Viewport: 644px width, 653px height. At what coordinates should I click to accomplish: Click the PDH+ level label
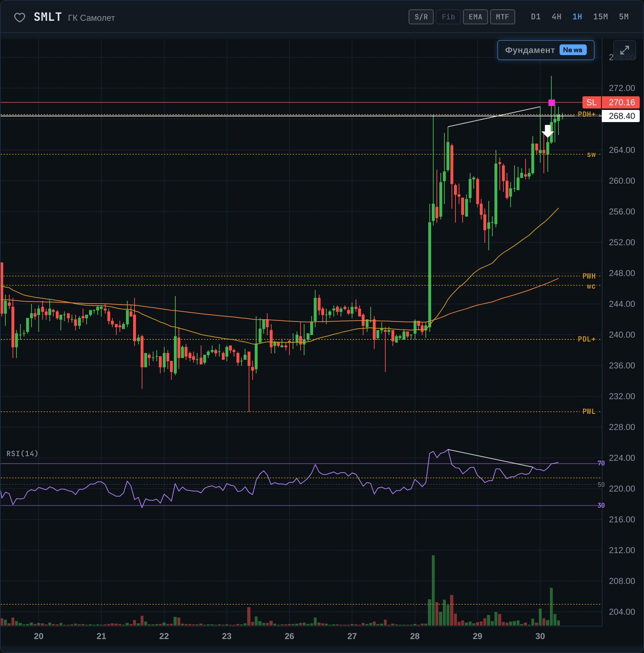[x=587, y=114]
